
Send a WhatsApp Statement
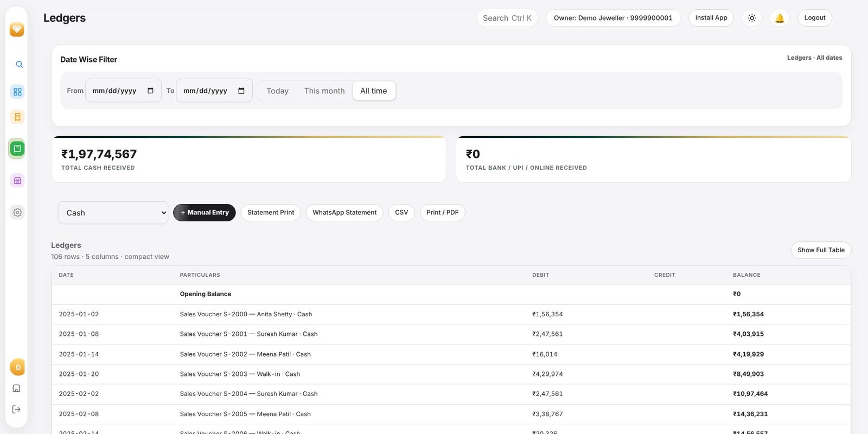(344, 213)
